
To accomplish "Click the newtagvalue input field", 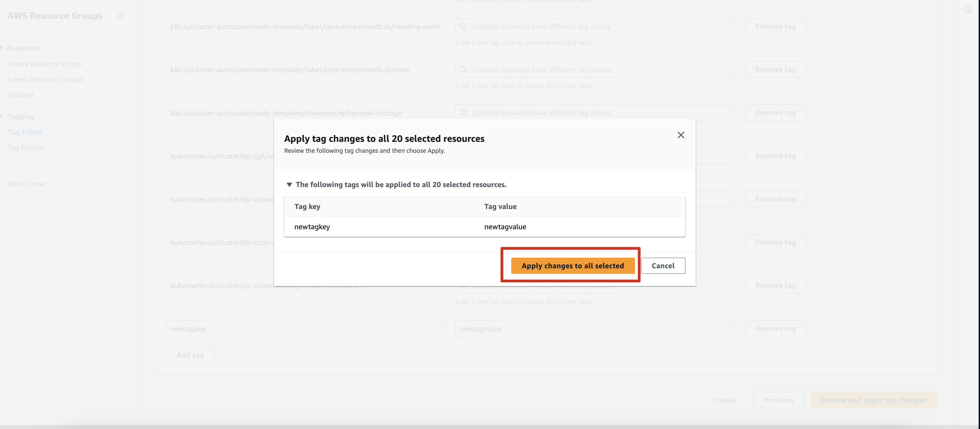I will [595, 329].
